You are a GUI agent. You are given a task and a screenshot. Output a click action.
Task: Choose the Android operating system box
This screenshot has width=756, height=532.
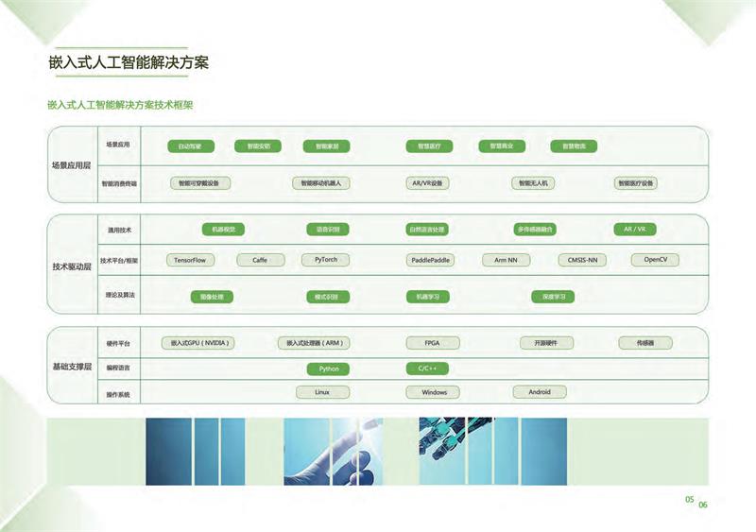[x=539, y=392]
